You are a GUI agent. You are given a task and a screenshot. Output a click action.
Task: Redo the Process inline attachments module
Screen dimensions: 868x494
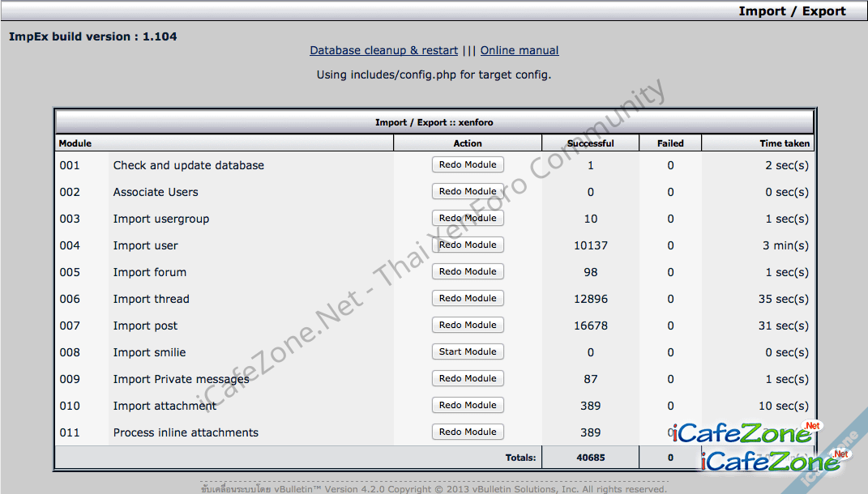468,432
